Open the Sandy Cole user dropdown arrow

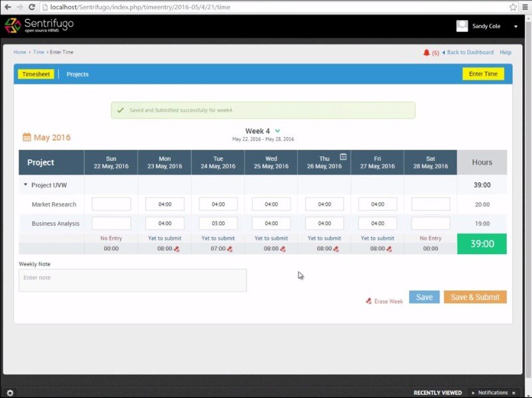pos(515,27)
